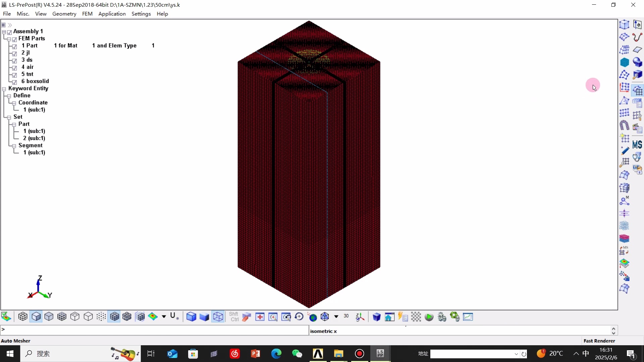Collapse the Keyword Entity tree node
The height and width of the screenshot is (362, 644).
click(4, 89)
